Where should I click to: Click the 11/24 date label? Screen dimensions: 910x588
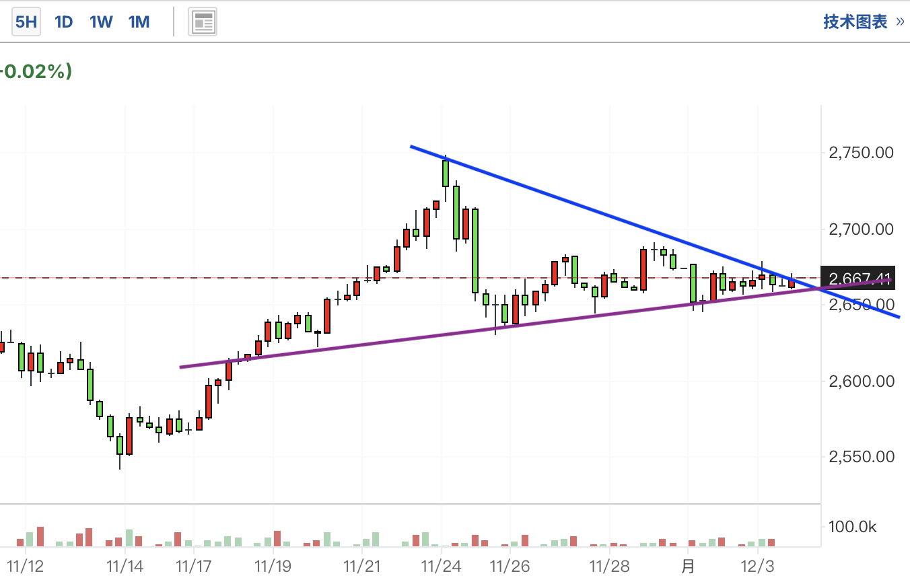442,566
